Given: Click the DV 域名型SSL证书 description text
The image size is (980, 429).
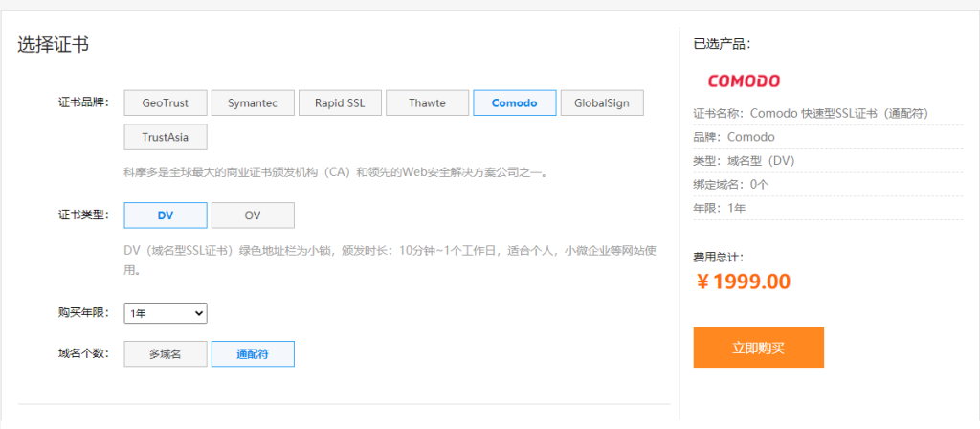Looking at the screenshot, I should [x=390, y=260].
